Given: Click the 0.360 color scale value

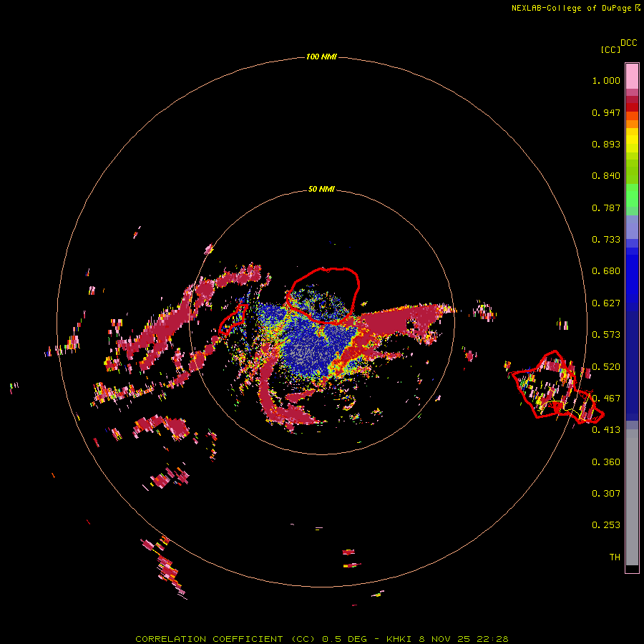Looking at the screenshot, I should [x=606, y=462].
